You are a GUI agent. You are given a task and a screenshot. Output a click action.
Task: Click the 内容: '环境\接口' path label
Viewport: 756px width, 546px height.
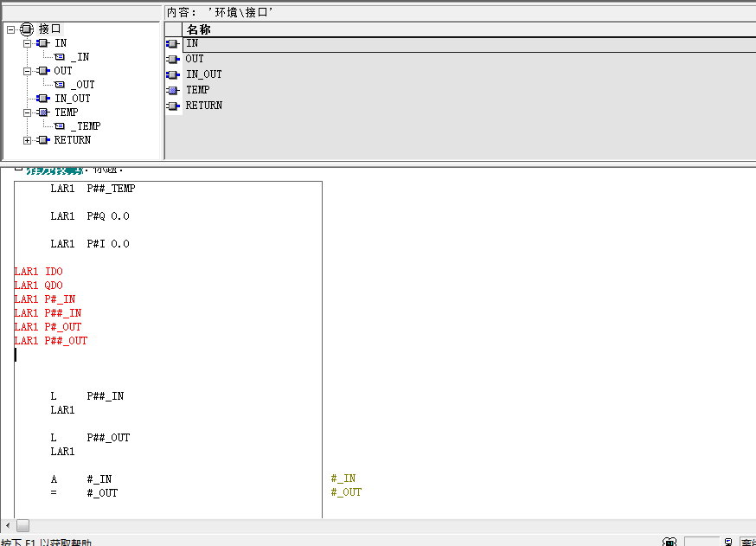pyautogui.click(x=220, y=12)
